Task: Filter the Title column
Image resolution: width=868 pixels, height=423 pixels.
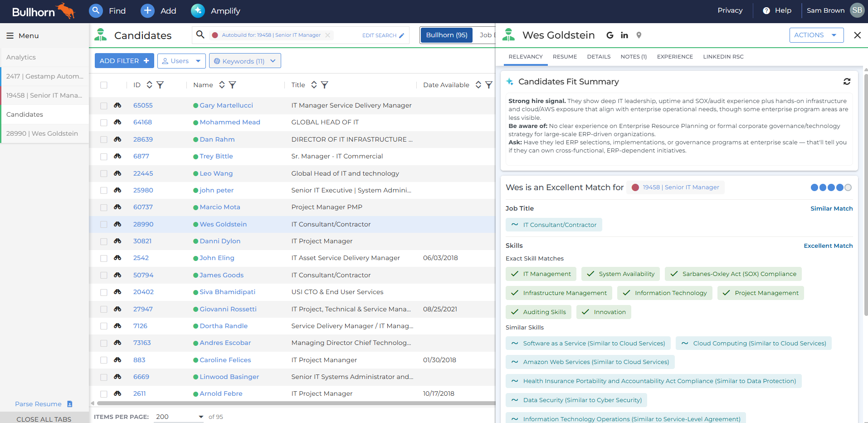Action: pos(325,85)
